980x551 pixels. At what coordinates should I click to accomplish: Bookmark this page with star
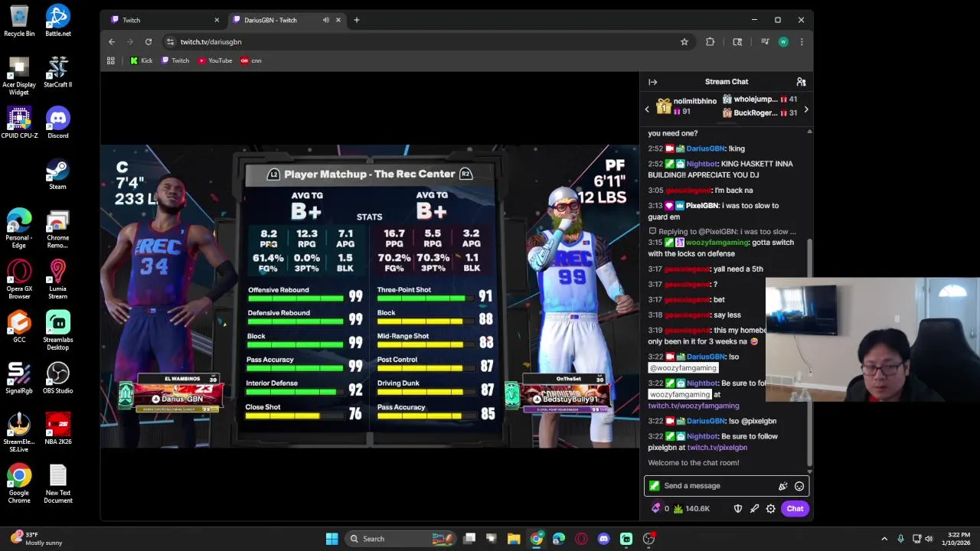pyautogui.click(x=684, y=42)
